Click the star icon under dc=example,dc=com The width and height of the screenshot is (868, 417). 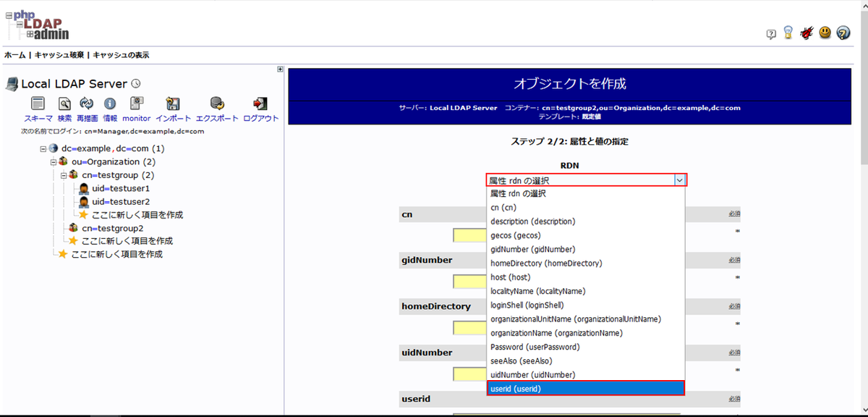click(x=63, y=254)
